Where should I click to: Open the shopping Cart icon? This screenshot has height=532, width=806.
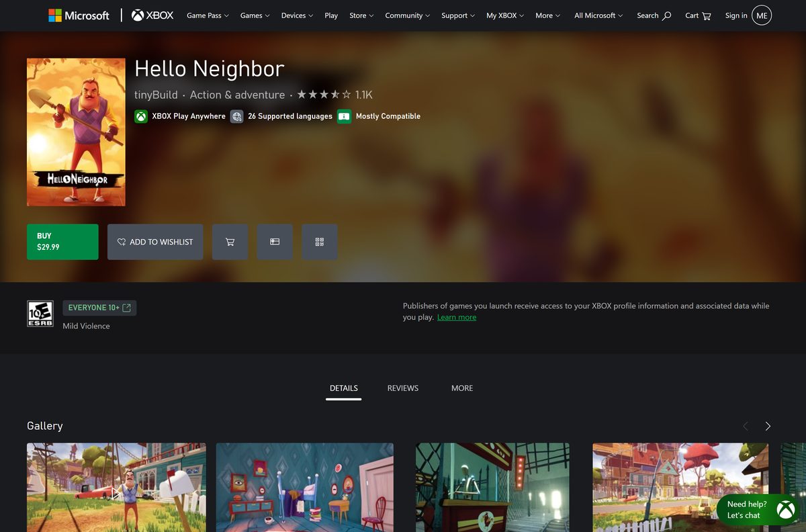707,15
